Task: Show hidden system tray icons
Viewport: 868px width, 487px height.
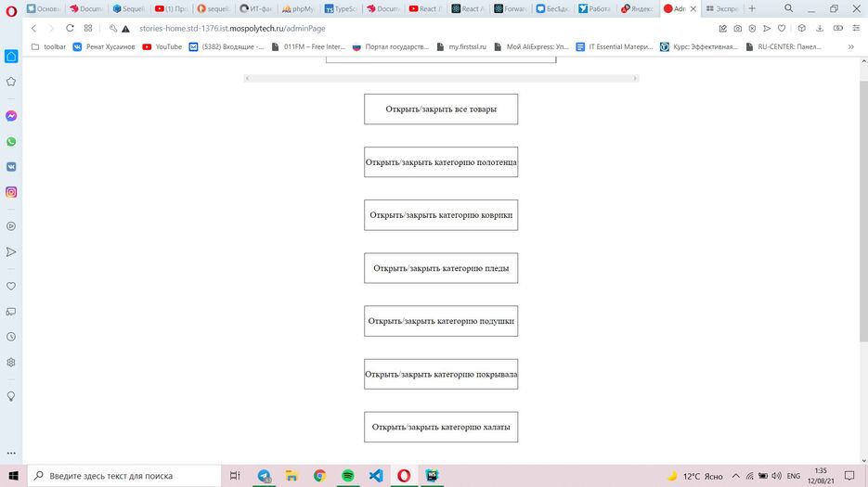Action: [x=736, y=476]
